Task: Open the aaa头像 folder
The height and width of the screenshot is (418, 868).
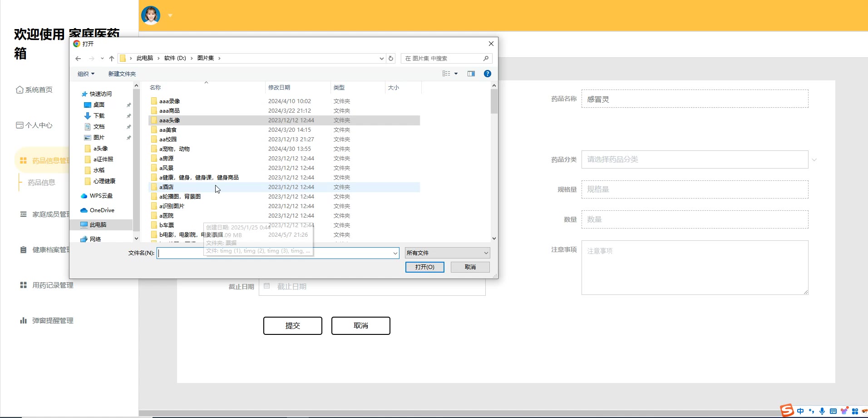Action: pyautogui.click(x=170, y=120)
